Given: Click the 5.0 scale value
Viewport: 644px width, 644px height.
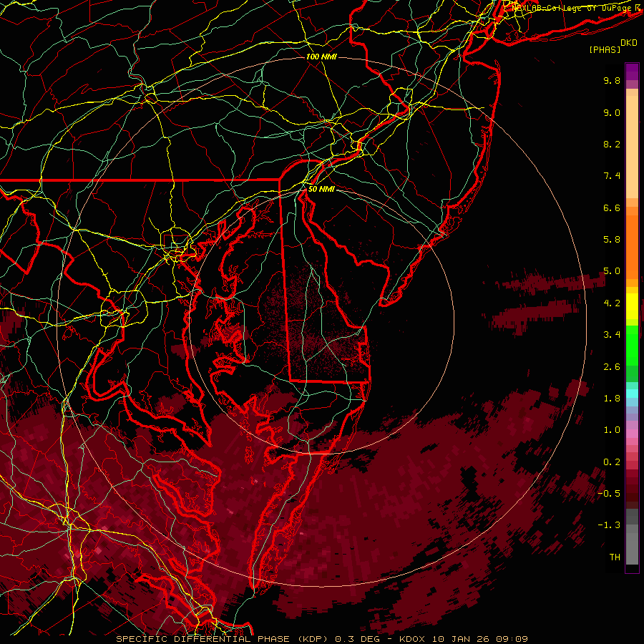Looking at the screenshot, I should point(612,271).
